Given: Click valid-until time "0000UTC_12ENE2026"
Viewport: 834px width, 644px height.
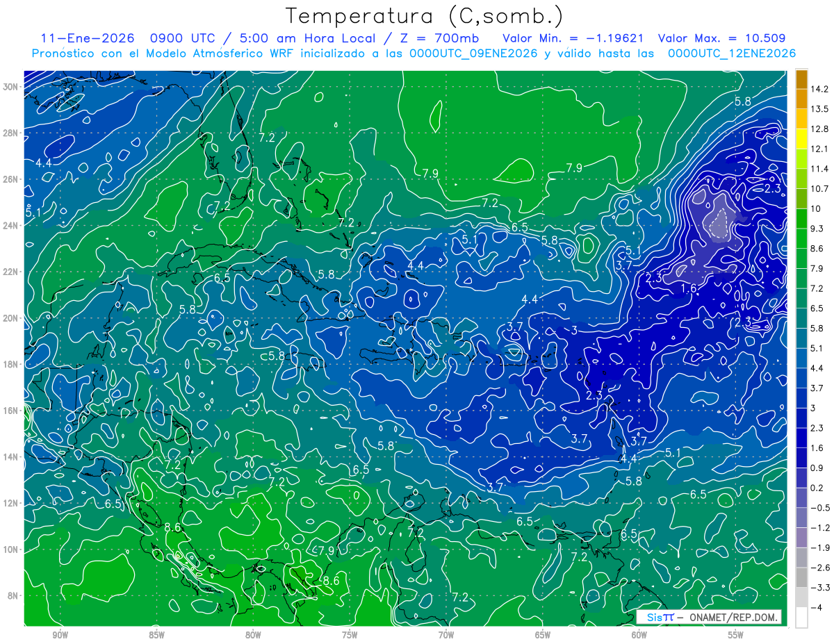Looking at the screenshot, I should (731, 53).
